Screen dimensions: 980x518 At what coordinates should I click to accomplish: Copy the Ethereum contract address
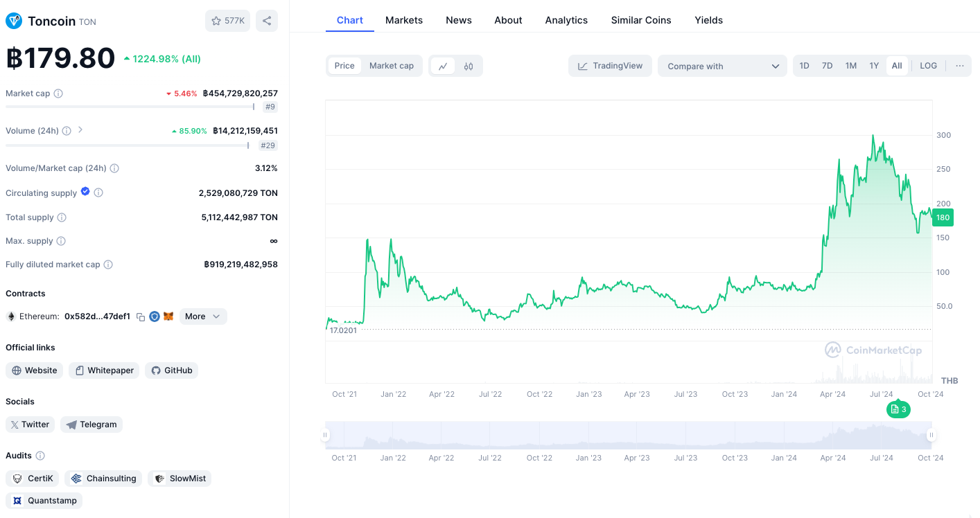(141, 316)
